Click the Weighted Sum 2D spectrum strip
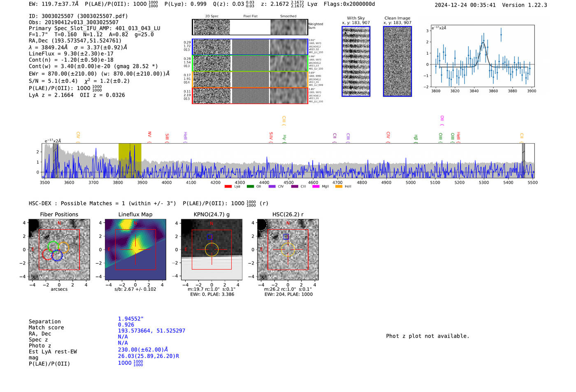576x392 pixels. click(250, 27)
